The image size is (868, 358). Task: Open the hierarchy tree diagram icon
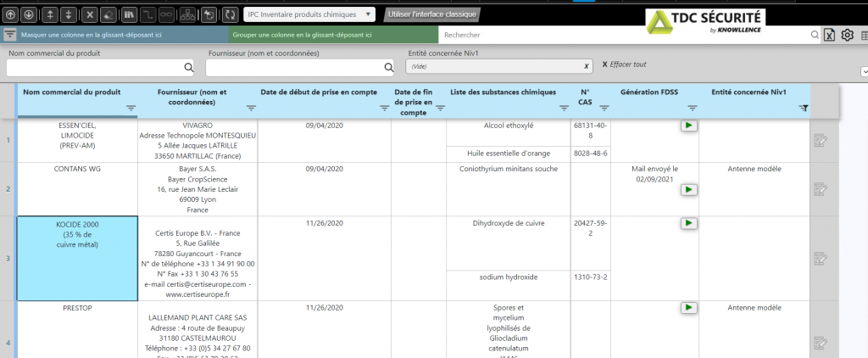188,14
